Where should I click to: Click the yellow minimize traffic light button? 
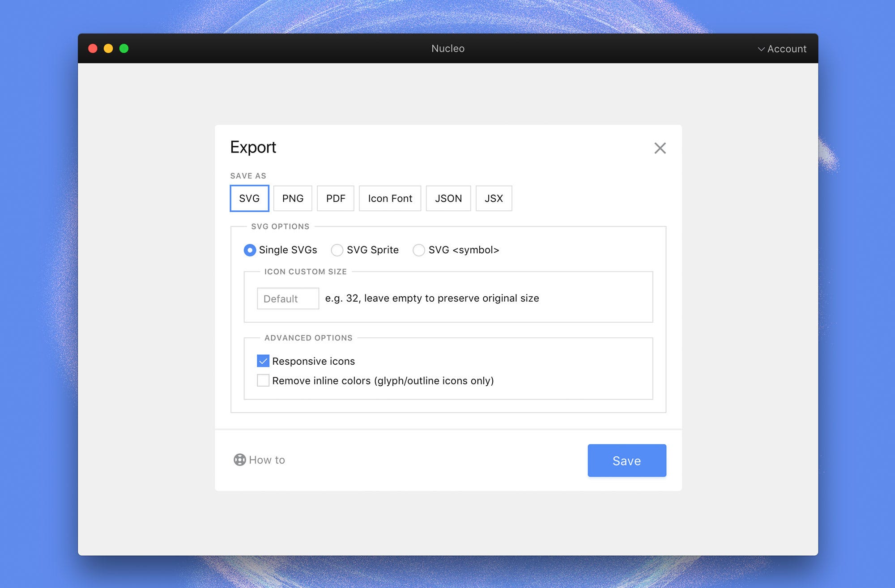tap(108, 48)
